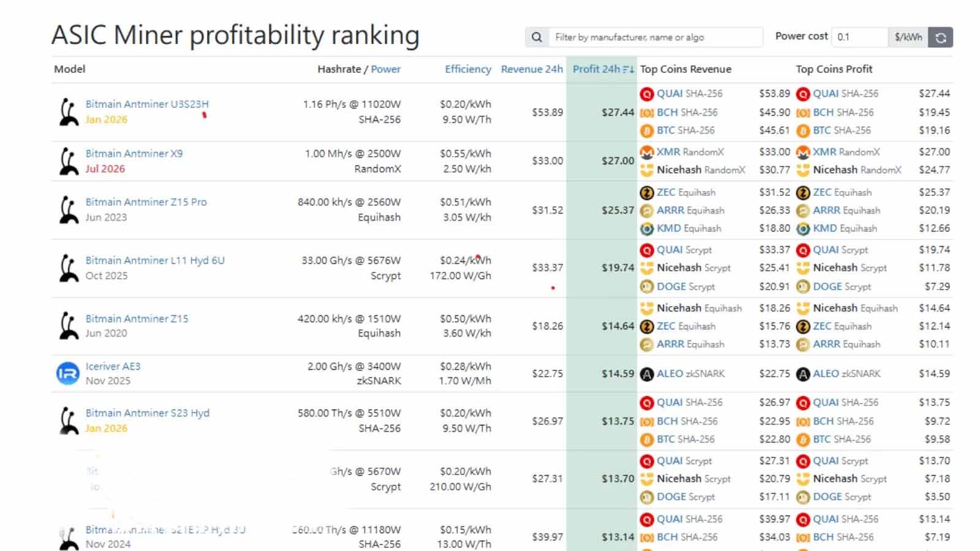
Task: Focus the filter by manufacturer search field
Action: click(655, 37)
